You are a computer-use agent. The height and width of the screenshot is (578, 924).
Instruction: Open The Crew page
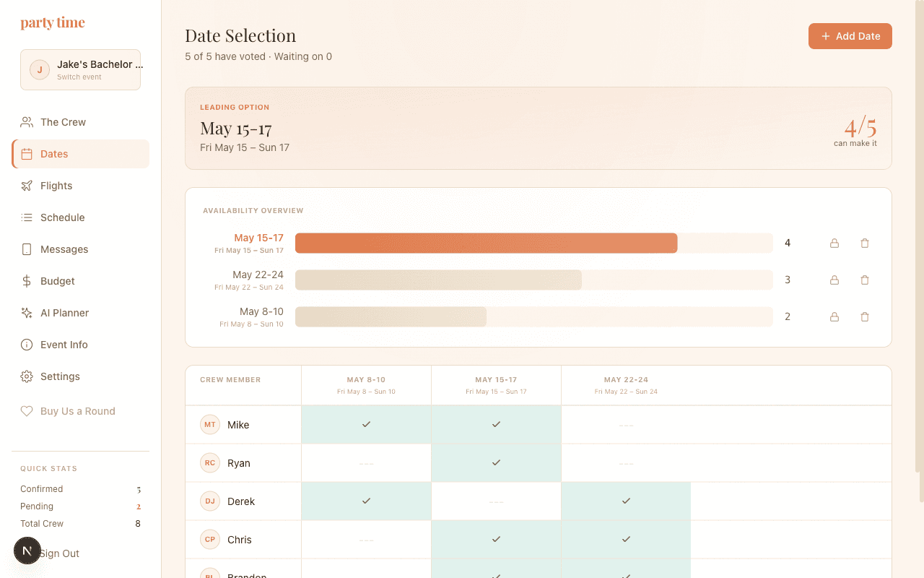pos(63,122)
